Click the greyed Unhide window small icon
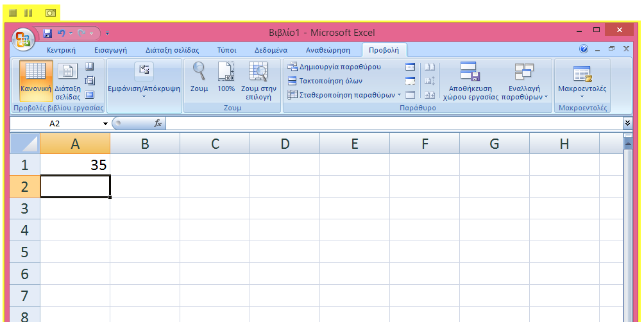 (411, 95)
